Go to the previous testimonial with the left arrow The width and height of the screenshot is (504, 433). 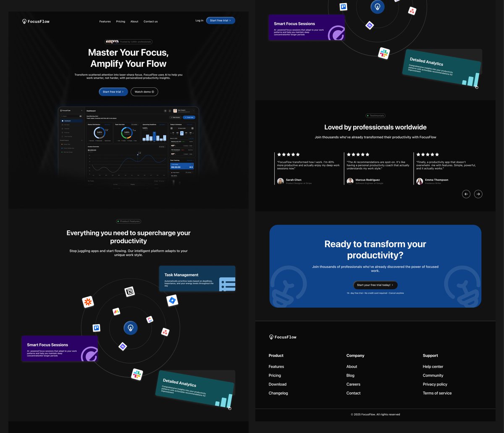[x=466, y=194]
